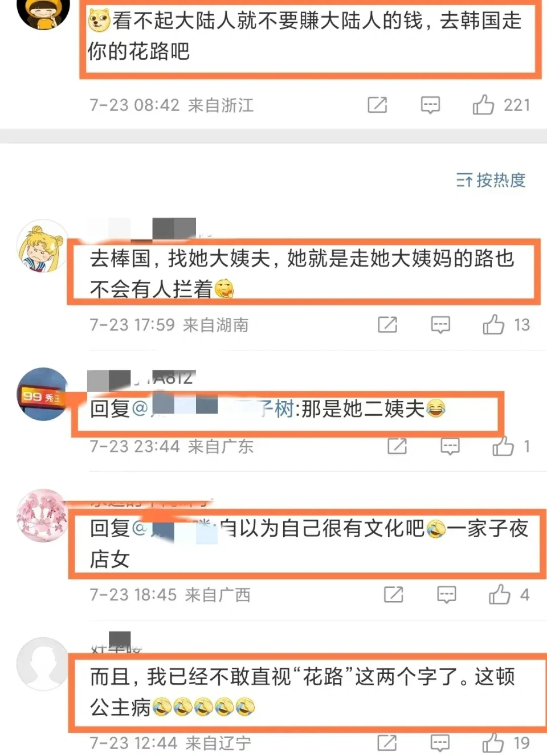
Task: Repost the 7-23 17:59 comment from 湖南
Action: [387, 325]
